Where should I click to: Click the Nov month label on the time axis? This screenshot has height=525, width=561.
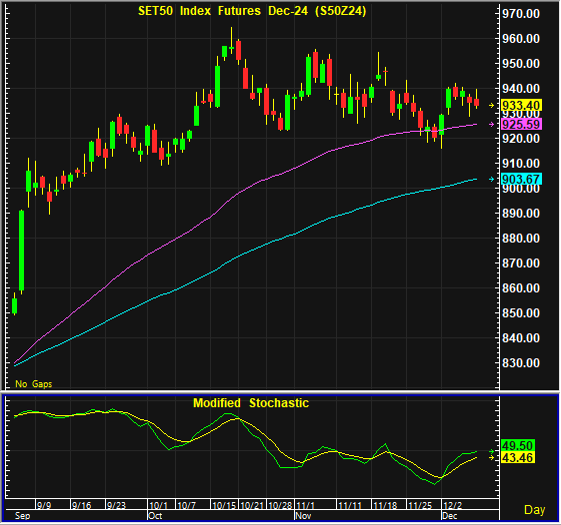click(303, 516)
